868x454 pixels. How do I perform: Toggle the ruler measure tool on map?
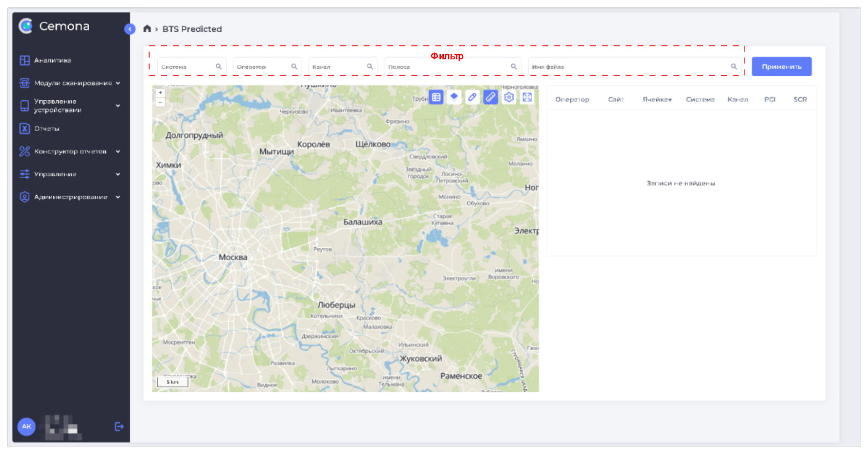pos(490,97)
